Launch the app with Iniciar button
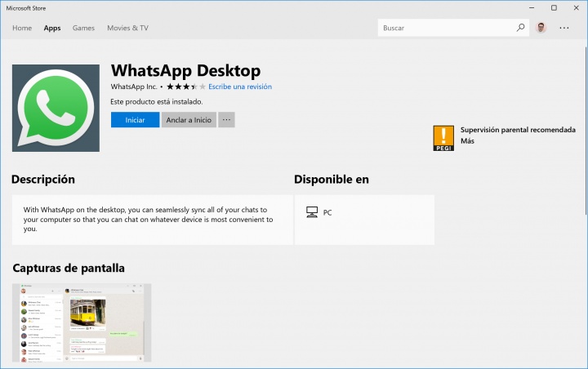The height and width of the screenshot is (369, 588). (x=135, y=120)
